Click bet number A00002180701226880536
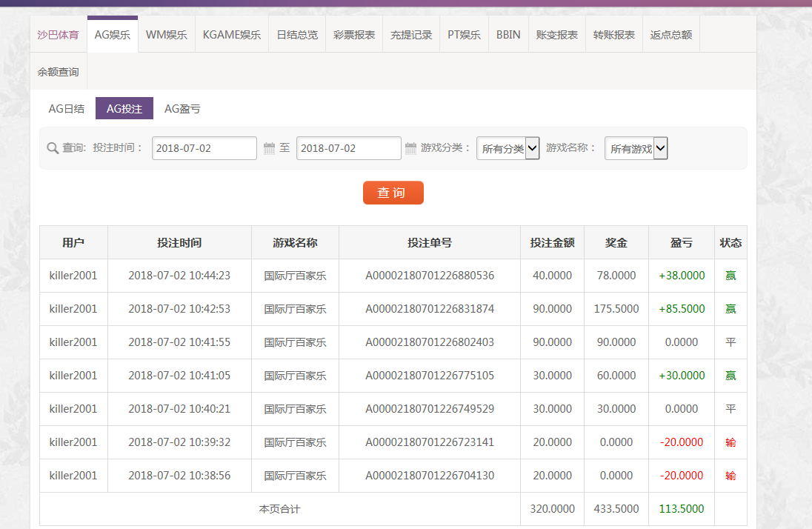 tap(429, 276)
